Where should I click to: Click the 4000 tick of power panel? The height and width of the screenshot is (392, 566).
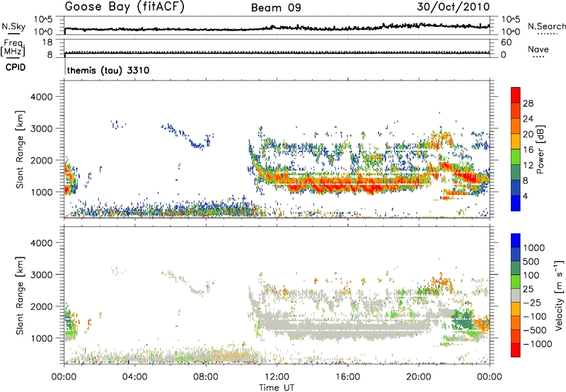pyautogui.click(x=41, y=97)
